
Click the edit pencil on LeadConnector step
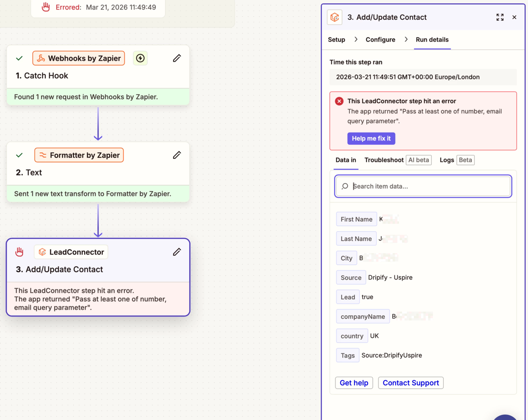point(177,252)
